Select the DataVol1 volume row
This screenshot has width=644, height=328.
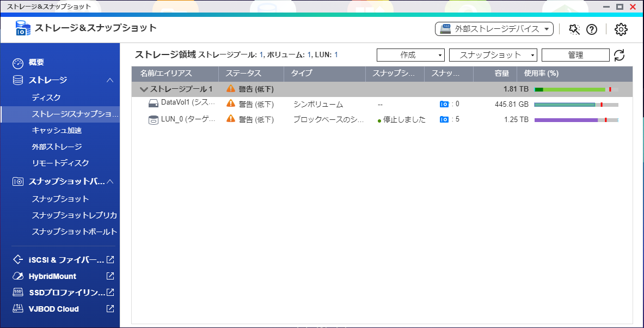(382, 105)
